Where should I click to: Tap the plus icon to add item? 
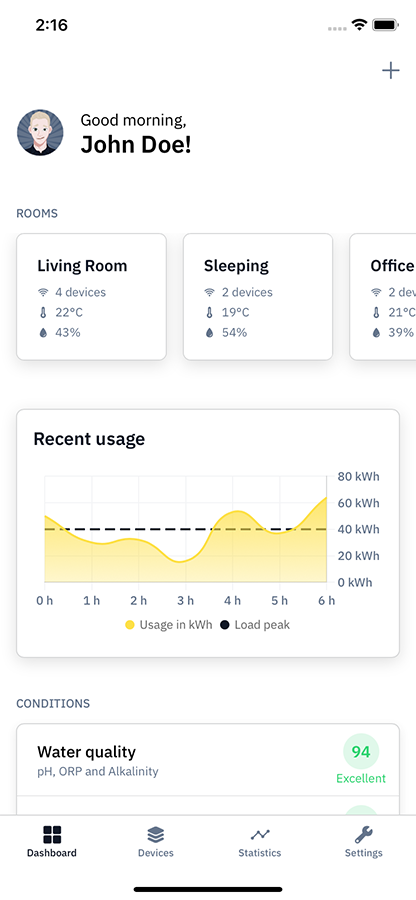click(x=391, y=71)
